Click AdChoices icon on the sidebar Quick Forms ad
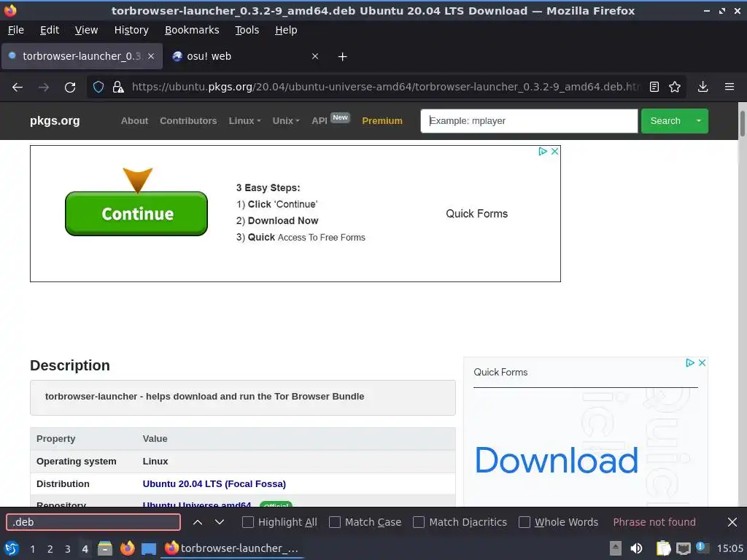This screenshot has width=747, height=560. (690, 363)
